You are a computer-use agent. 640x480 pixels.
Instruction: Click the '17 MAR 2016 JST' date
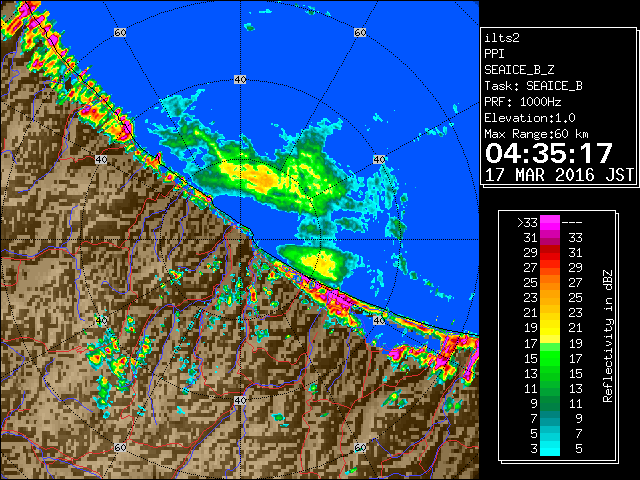(559, 175)
